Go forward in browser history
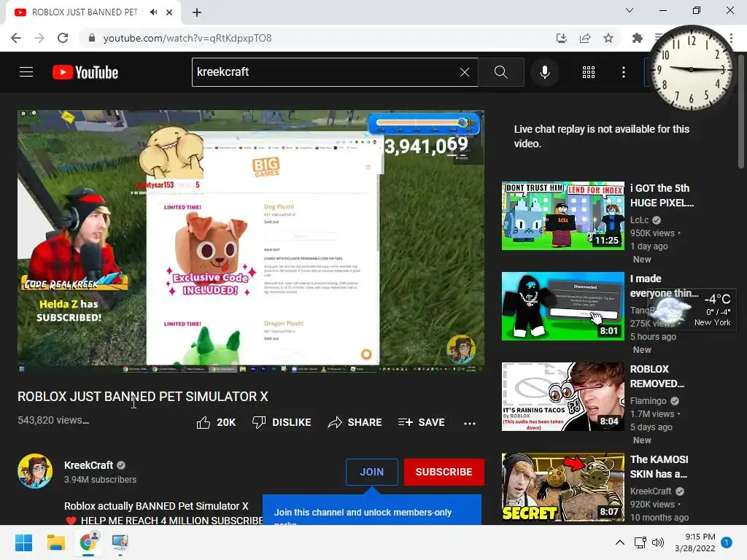The image size is (747, 560). point(39,38)
